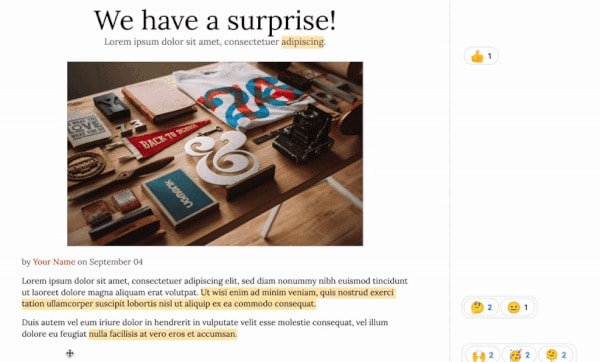Click the Duis autem vel eum paragraph

205,328
